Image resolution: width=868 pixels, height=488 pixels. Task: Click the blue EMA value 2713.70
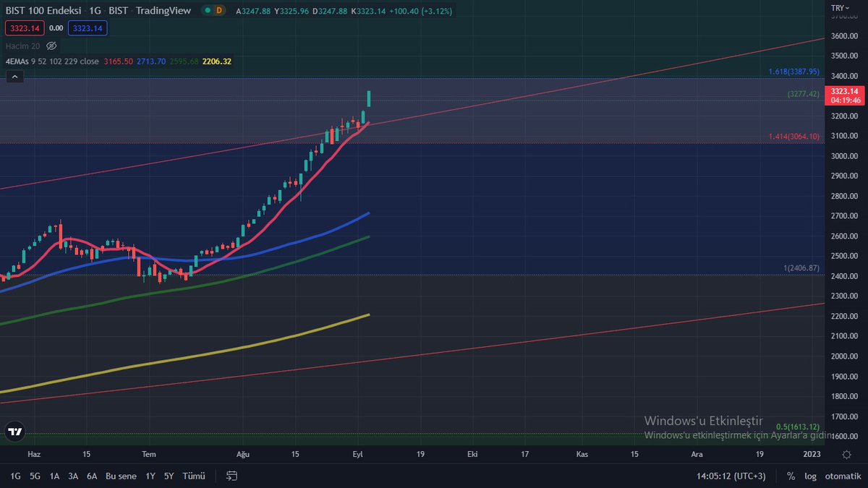[151, 61]
